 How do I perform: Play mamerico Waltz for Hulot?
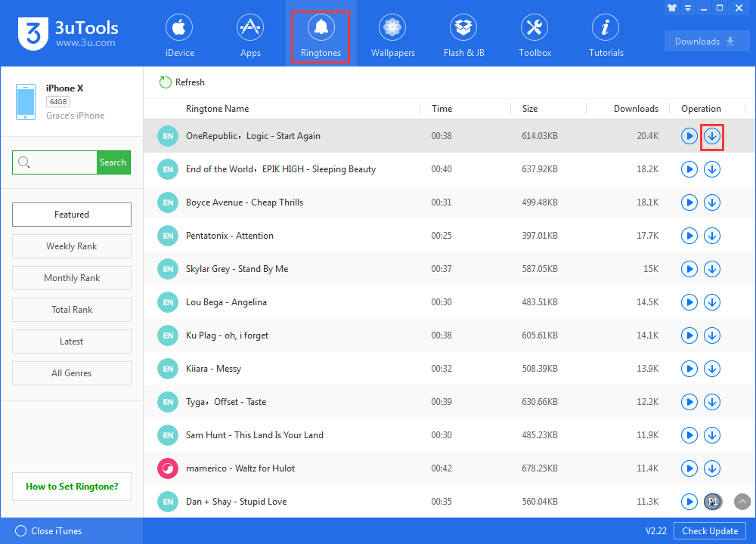689,469
